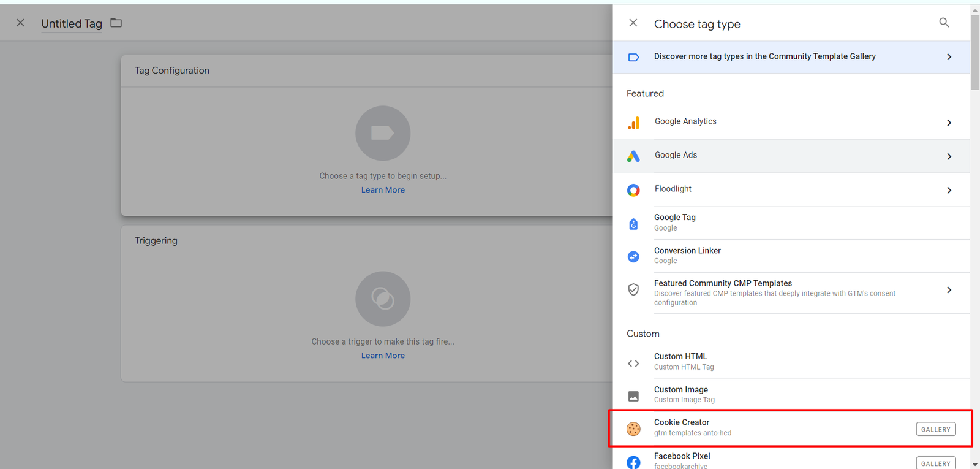The image size is (980, 469).
Task: Click the Google Tag blue icon
Action: tap(633, 224)
